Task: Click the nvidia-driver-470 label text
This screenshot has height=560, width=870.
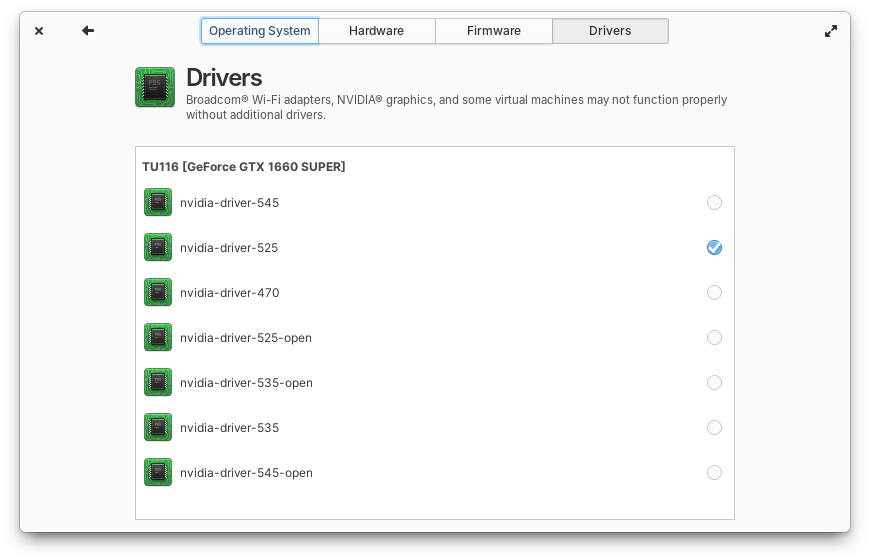Action: click(230, 292)
